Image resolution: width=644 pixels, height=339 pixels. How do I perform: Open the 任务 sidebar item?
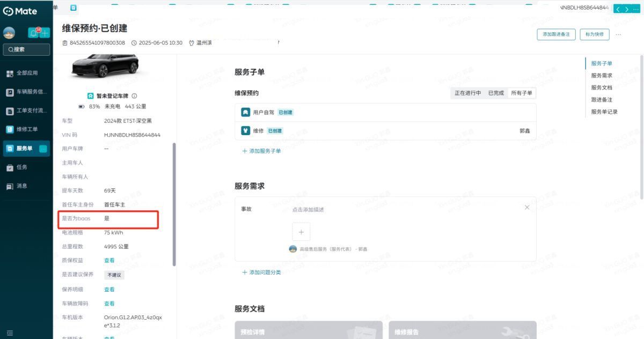(21, 167)
